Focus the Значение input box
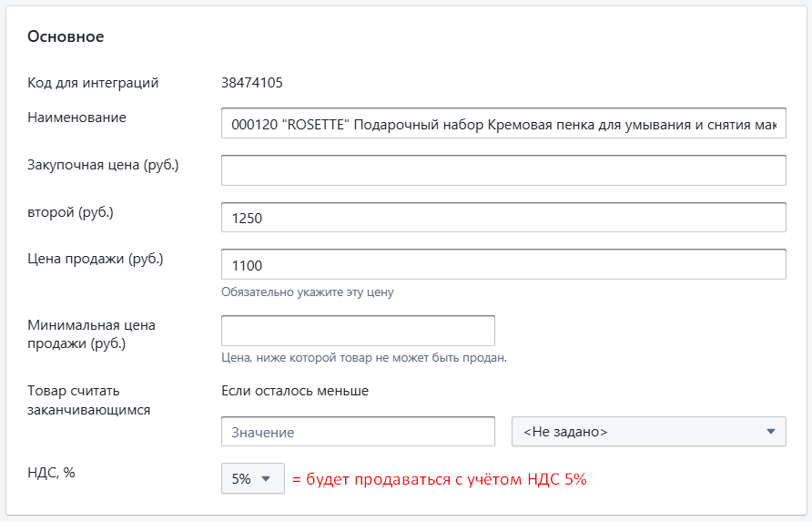The image size is (812, 522). tap(358, 432)
